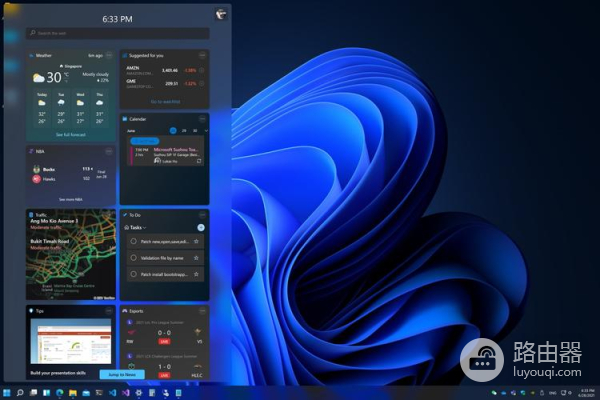Open the Suggested for you widget options menu
Viewport: 600px width, 400px height.
(202, 55)
